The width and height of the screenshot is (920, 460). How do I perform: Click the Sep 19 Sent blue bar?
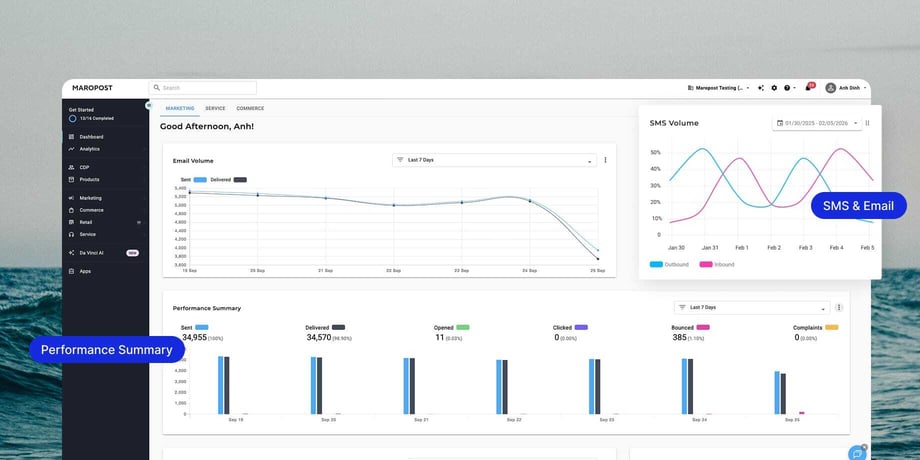221,385
